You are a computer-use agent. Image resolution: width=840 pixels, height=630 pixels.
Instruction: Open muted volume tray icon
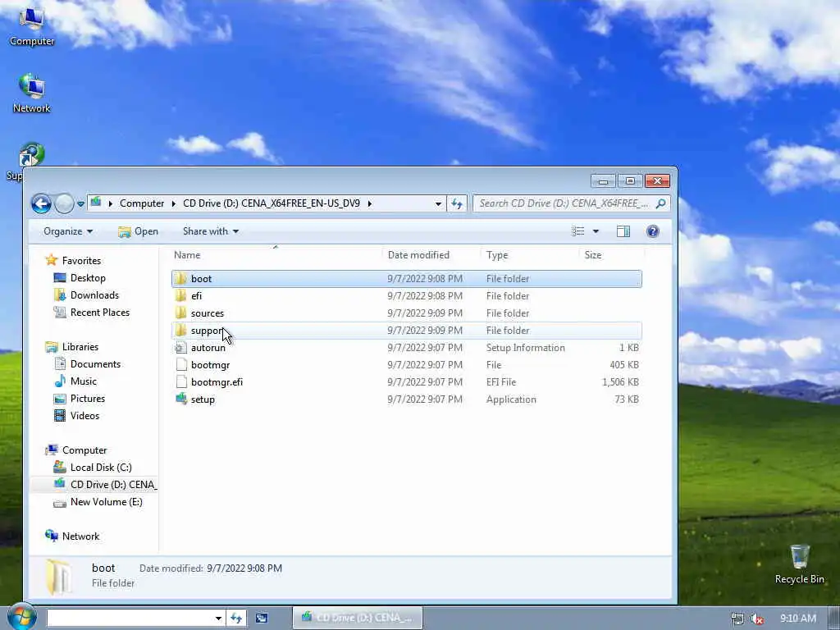[757, 619]
